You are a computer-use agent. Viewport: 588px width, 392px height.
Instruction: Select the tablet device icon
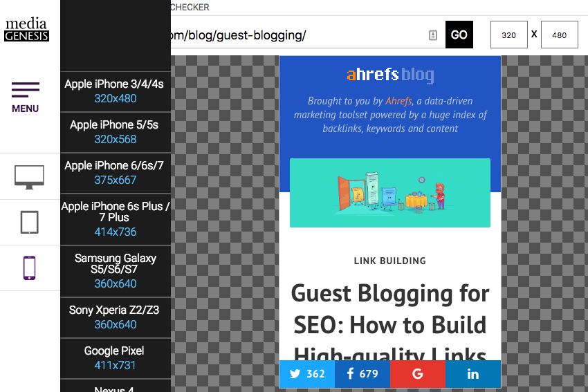click(x=29, y=222)
